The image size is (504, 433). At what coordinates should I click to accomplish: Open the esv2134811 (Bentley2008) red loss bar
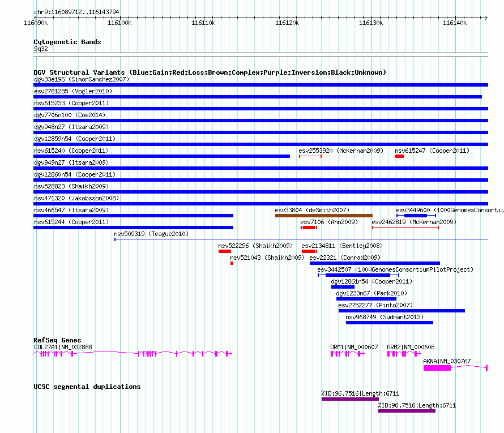[309, 251]
